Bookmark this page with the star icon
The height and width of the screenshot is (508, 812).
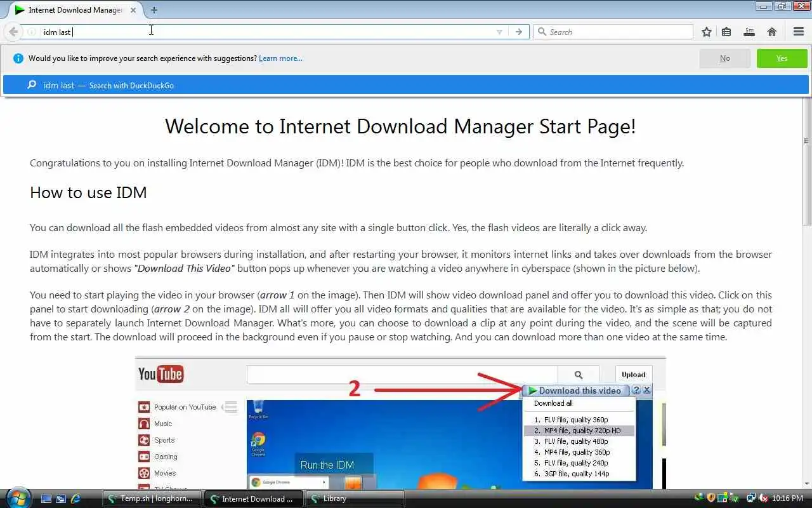pos(707,32)
